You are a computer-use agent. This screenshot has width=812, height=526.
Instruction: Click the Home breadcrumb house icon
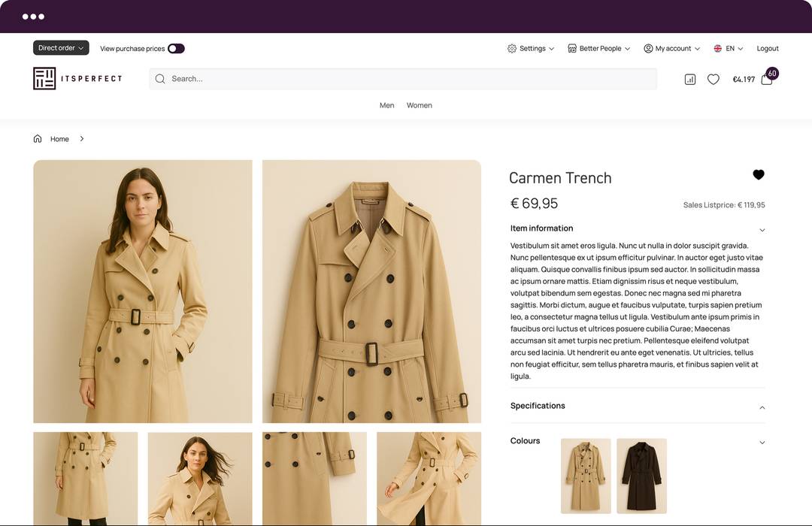point(38,138)
